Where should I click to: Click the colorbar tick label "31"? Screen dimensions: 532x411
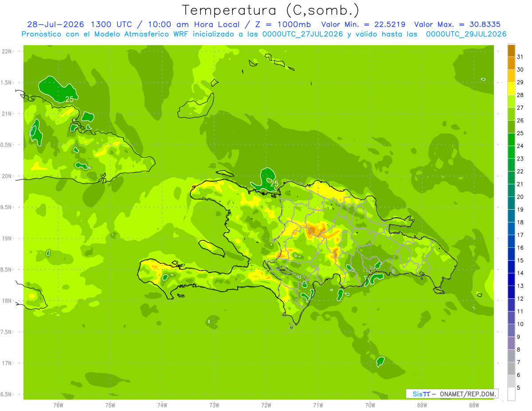[x=520, y=57]
